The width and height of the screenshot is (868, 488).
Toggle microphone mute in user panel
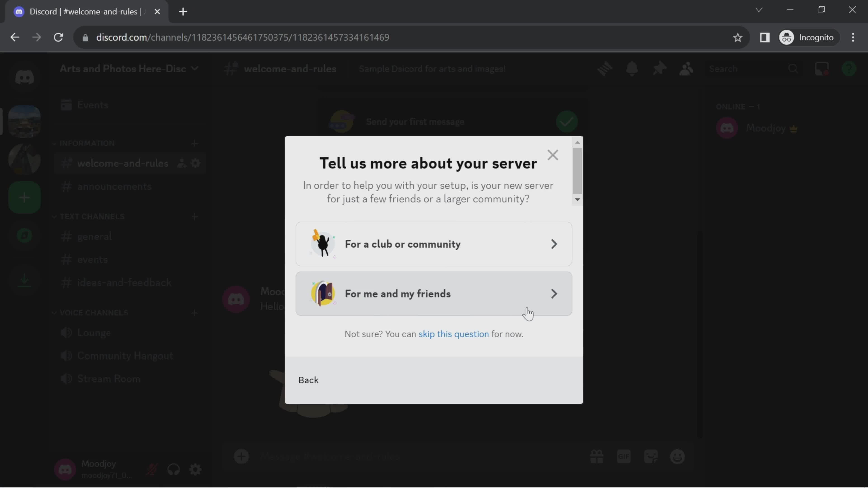click(x=152, y=469)
